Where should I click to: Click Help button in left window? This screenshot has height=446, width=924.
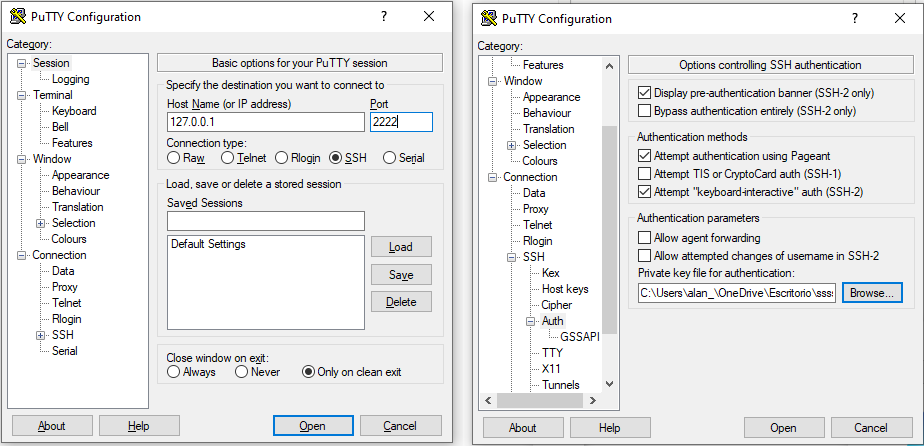139,425
